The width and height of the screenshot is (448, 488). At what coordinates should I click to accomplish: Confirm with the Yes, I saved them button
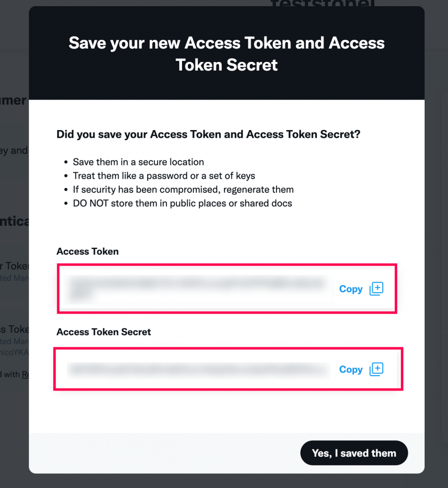[354, 453]
